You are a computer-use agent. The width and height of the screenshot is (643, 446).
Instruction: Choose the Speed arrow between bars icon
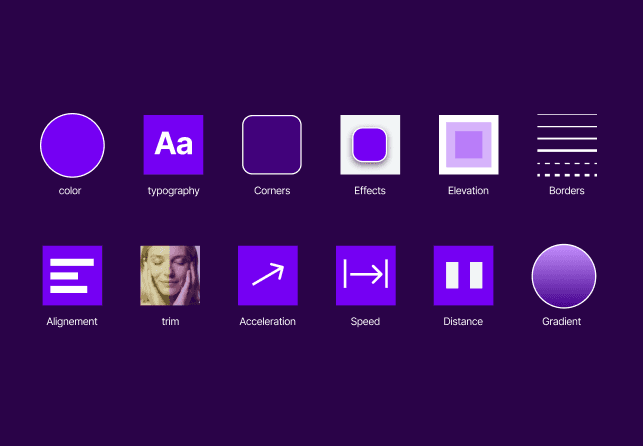pyautogui.click(x=366, y=275)
